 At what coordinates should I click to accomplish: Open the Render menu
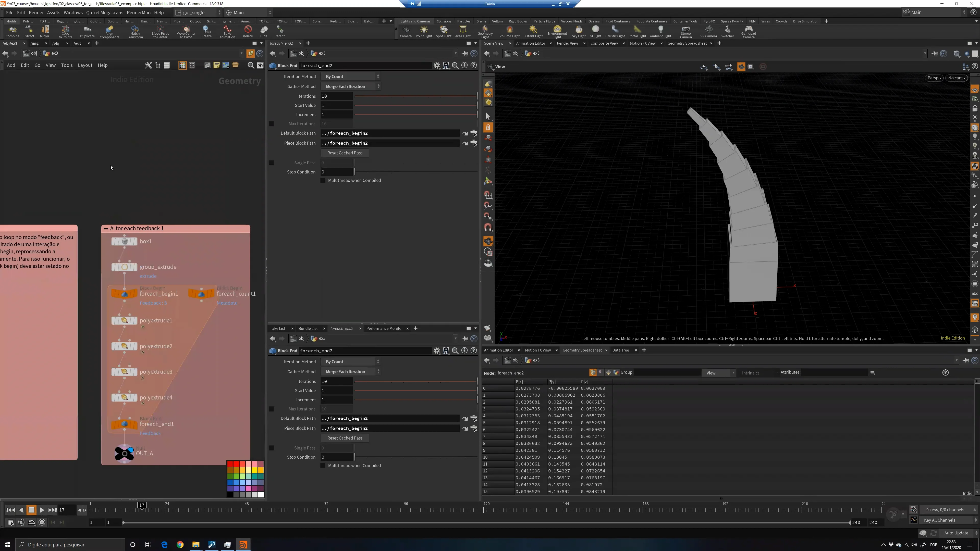(36, 12)
